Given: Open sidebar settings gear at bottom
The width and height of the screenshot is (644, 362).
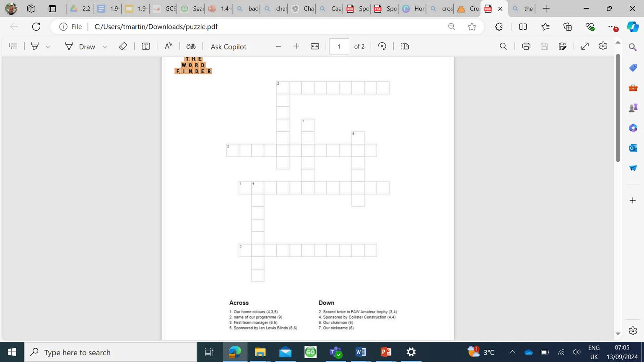Looking at the screenshot, I should pyautogui.click(x=633, y=331).
